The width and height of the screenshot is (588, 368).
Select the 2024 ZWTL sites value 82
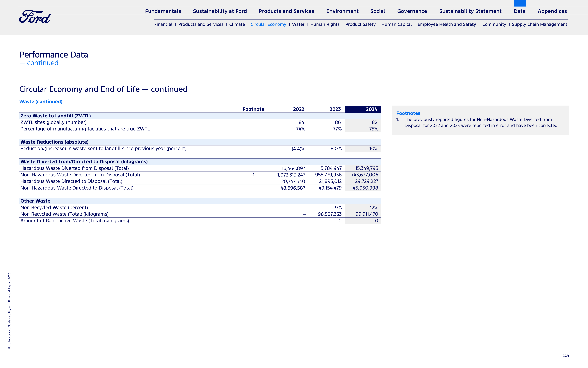(x=375, y=122)
